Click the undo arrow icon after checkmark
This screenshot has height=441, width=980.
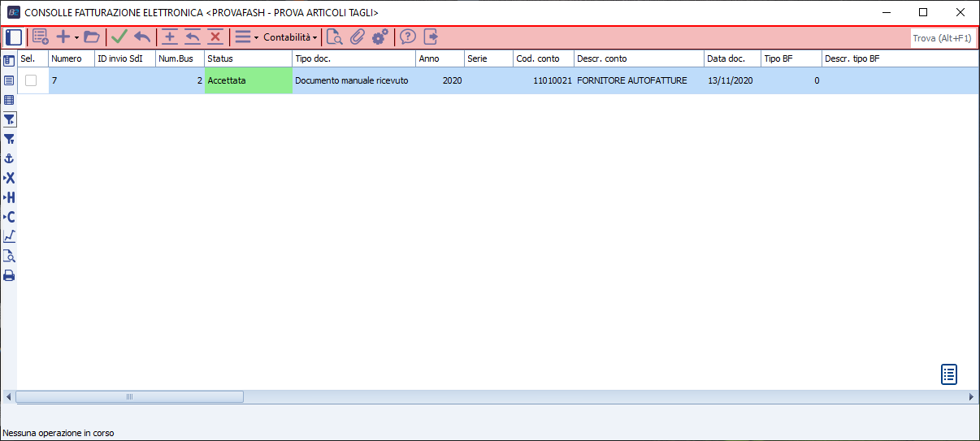142,37
